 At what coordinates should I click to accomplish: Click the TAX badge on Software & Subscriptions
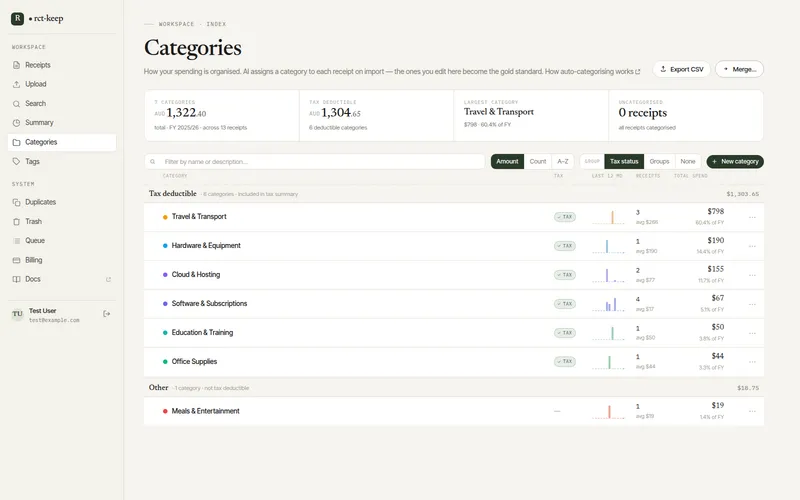coord(565,304)
